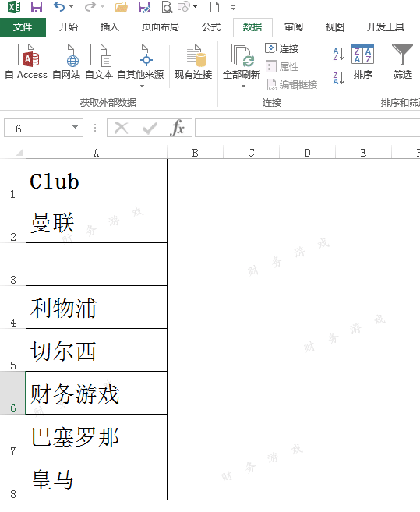Click 全部刷新 (Refresh All) icon
The height and width of the screenshot is (512, 420).
(x=242, y=55)
